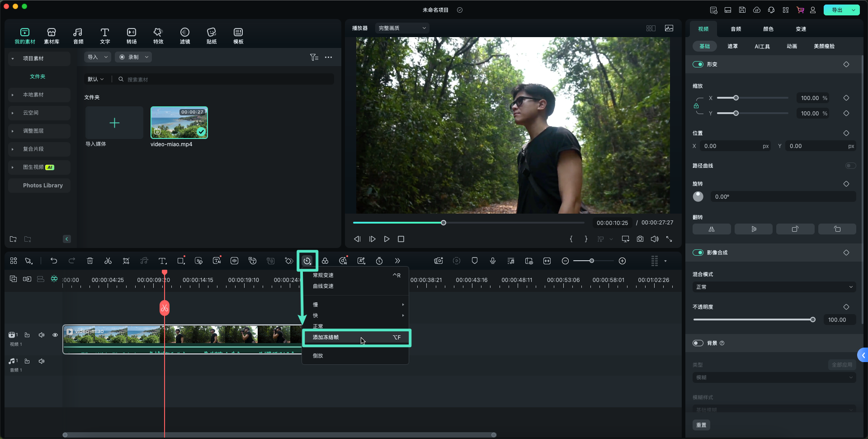
Task: Click the voiceover microphone icon in timeline toolbar
Action: click(x=493, y=261)
